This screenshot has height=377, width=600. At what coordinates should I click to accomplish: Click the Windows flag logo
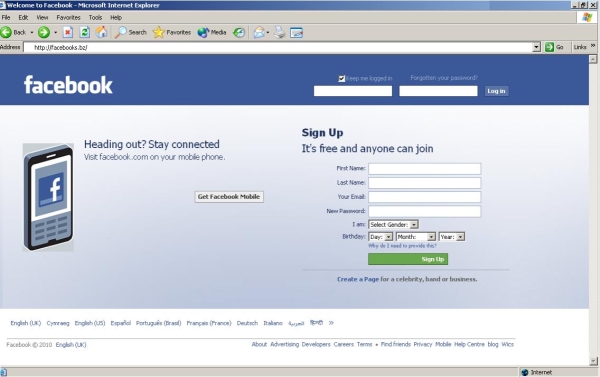587,17
